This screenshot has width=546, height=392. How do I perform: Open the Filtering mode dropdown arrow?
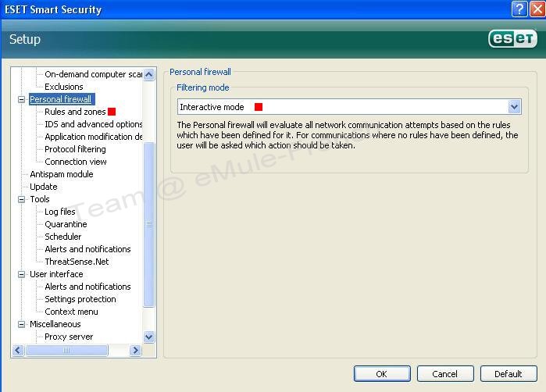514,106
